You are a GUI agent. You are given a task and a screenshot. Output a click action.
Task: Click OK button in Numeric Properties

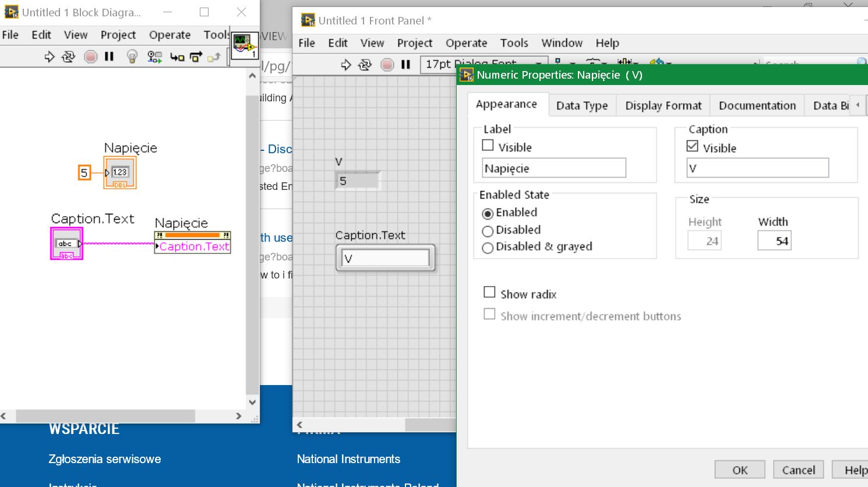click(740, 470)
